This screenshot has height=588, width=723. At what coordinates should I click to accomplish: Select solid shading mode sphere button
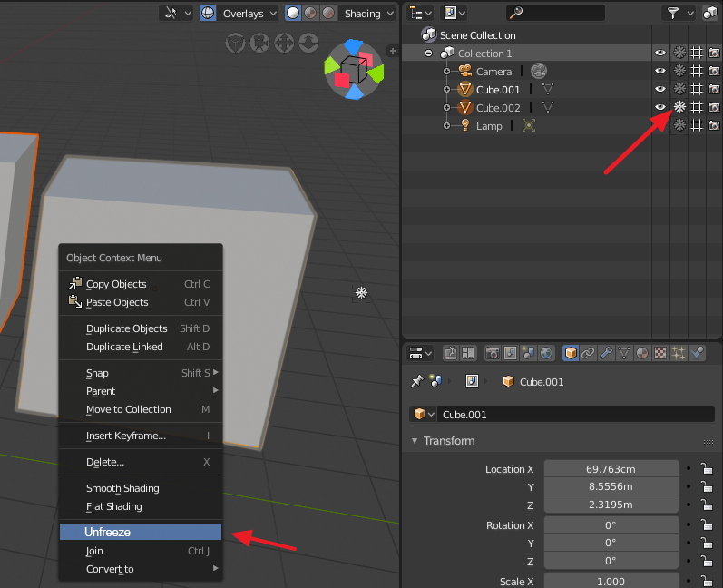pyautogui.click(x=293, y=13)
